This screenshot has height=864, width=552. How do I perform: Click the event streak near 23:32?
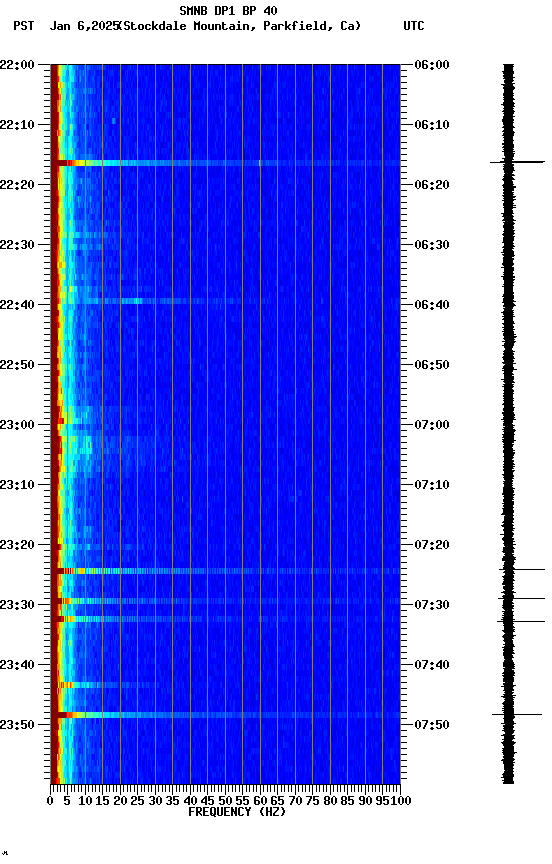point(225,619)
